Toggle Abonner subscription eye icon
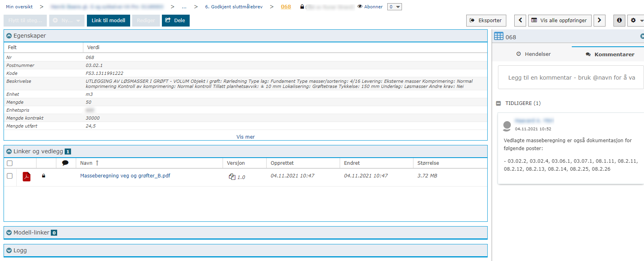 [360, 7]
